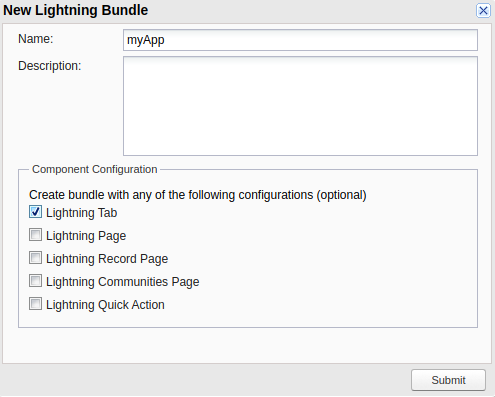Viewport: 495px width, 397px height.
Task: Click the Lightning Quick Action label
Action: point(105,305)
